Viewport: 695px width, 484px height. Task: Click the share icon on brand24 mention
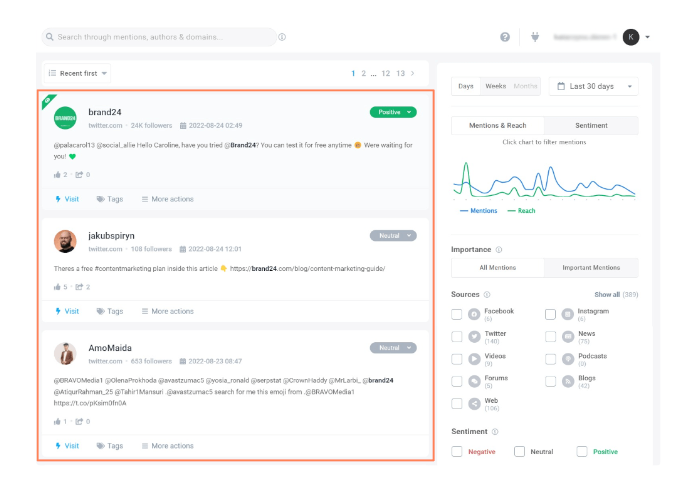[x=79, y=175]
